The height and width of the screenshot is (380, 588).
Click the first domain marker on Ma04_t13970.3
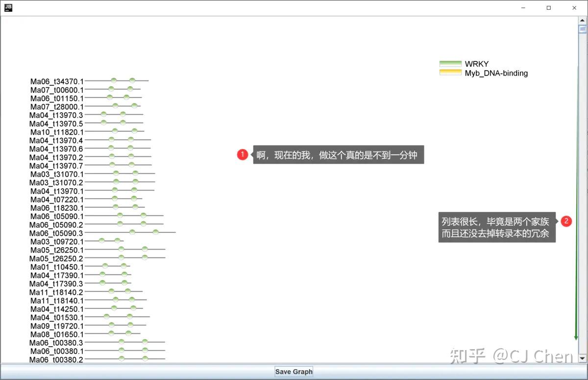point(103,114)
